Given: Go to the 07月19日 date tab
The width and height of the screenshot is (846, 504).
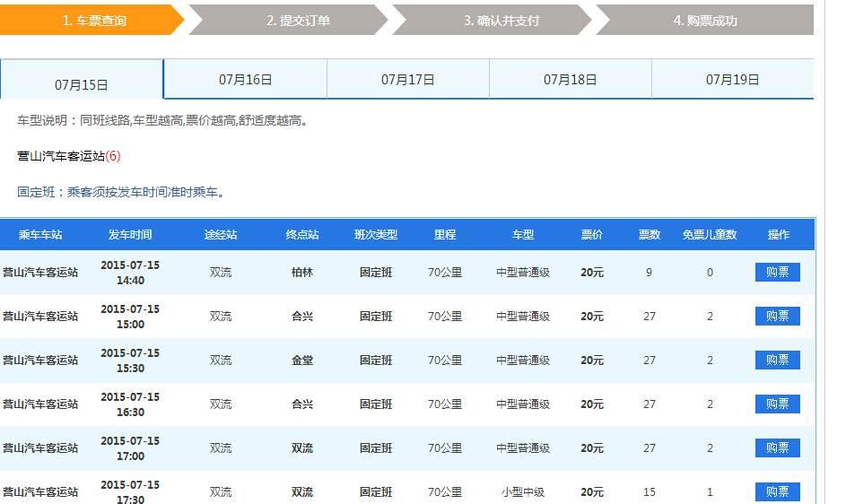Looking at the screenshot, I should click(732, 80).
